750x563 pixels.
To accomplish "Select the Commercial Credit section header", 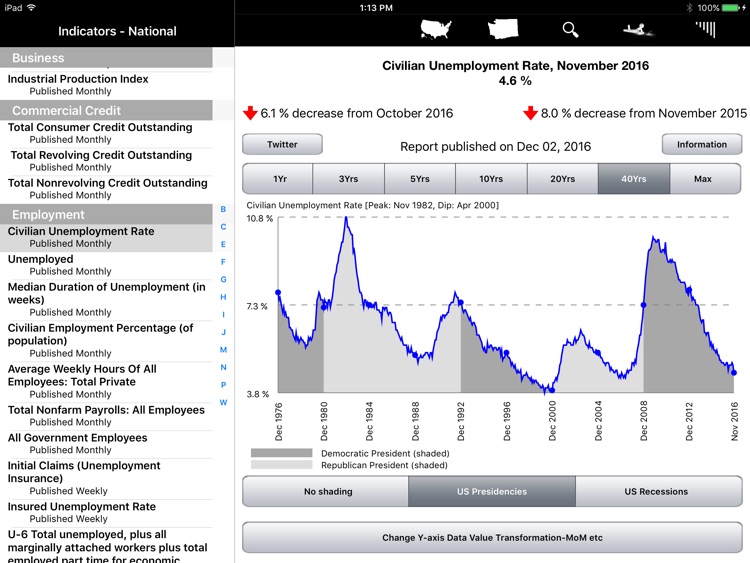I will [106, 110].
